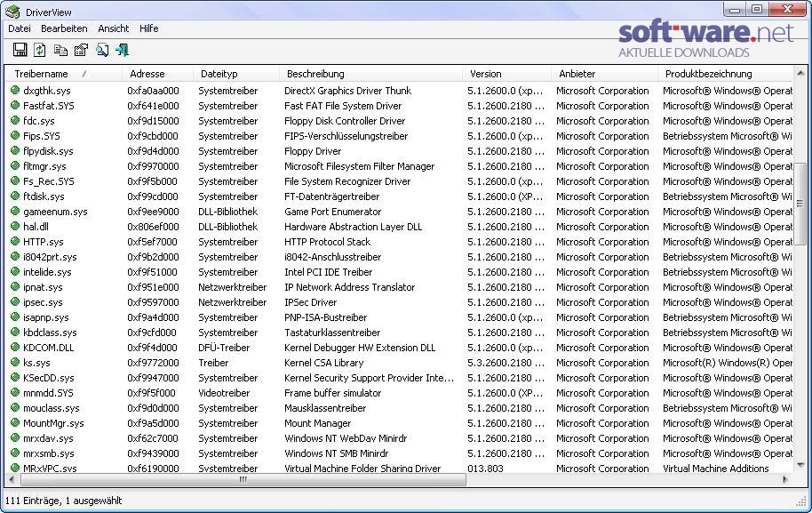Click the horizontal scrollbar right arrow
Viewport: 812px width, 513px height.
(785, 480)
